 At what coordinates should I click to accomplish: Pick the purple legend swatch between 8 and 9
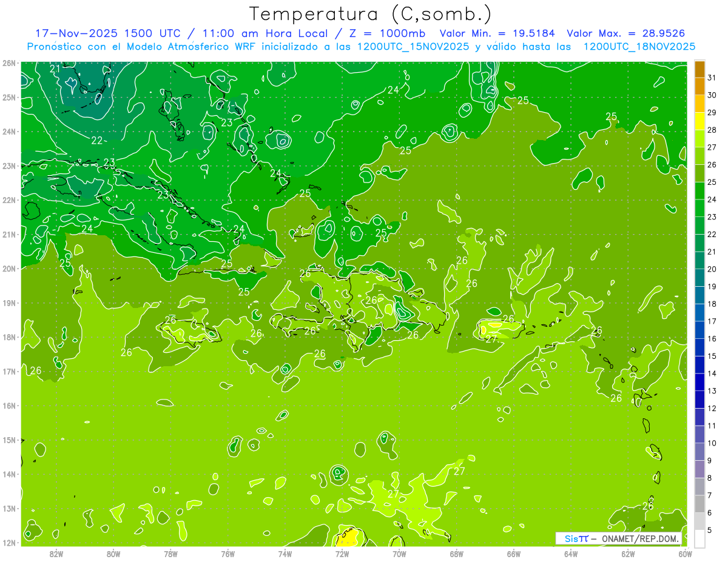pos(699,469)
